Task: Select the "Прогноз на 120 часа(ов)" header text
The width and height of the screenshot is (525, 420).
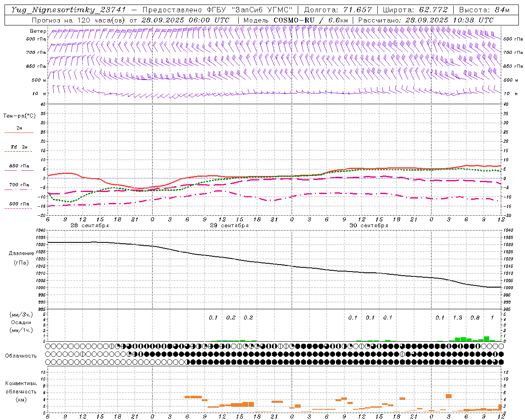Action: pos(80,20)
